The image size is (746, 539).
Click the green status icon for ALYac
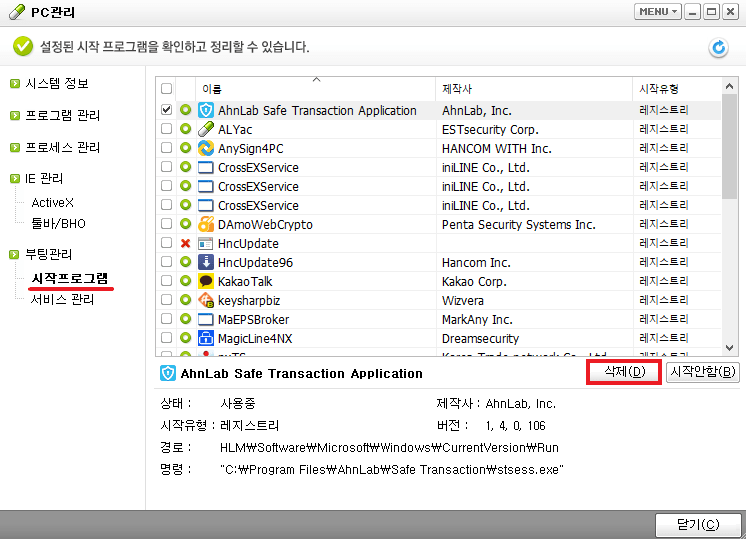pos(186,129)
